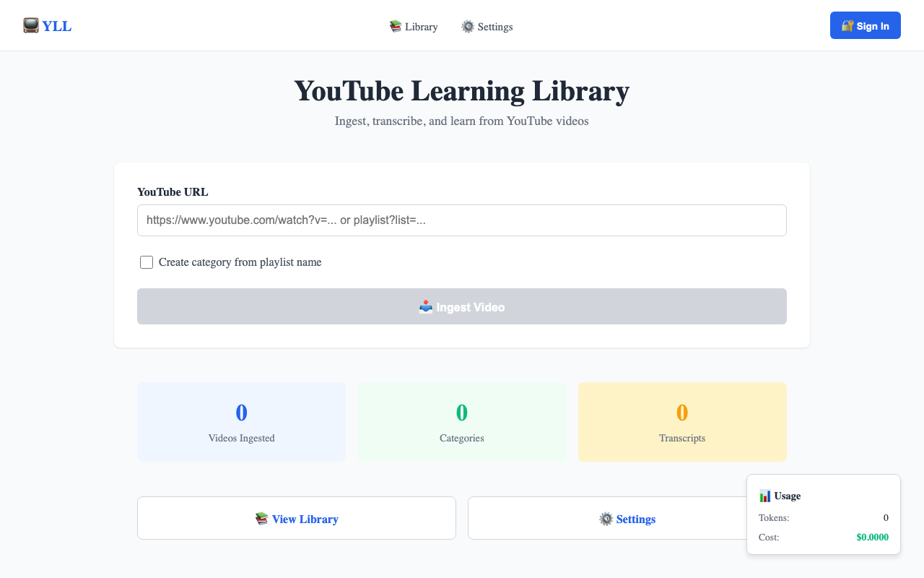The height and width of the screenshot is (578, 924).
Task: Click the lock icon on Sign In
Action: [847, 26]
